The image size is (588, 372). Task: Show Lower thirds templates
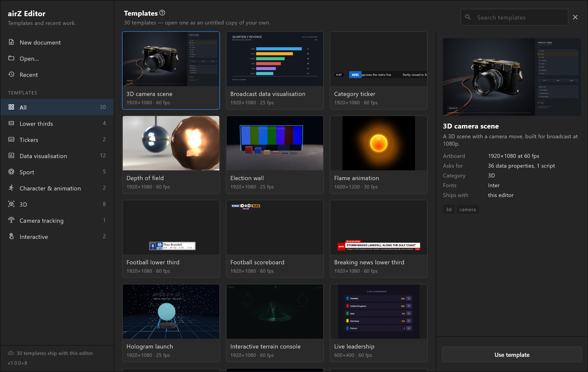[x=57, y=123]
